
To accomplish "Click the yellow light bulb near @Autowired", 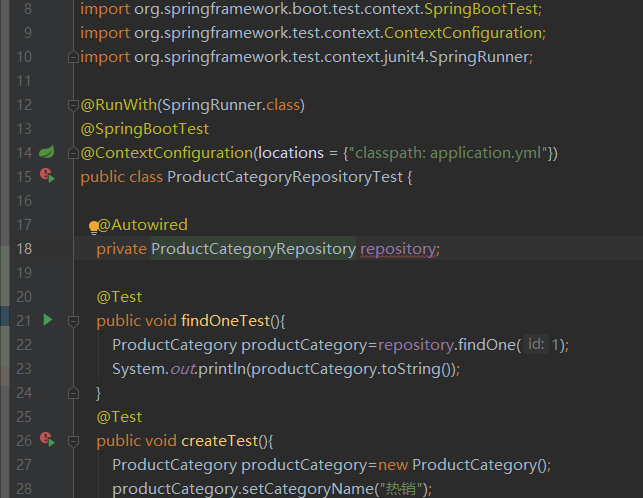I will point(94,227).
